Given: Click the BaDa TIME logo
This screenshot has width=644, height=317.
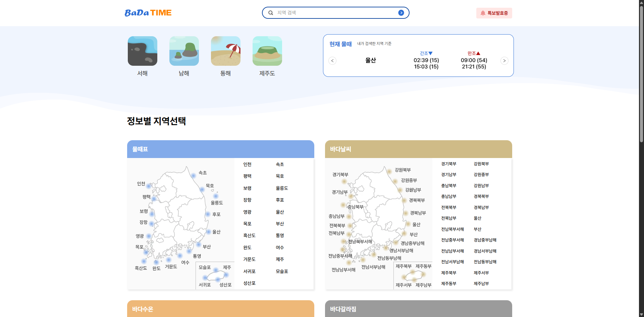Looking at the screenshot, I should coord(148,13).
